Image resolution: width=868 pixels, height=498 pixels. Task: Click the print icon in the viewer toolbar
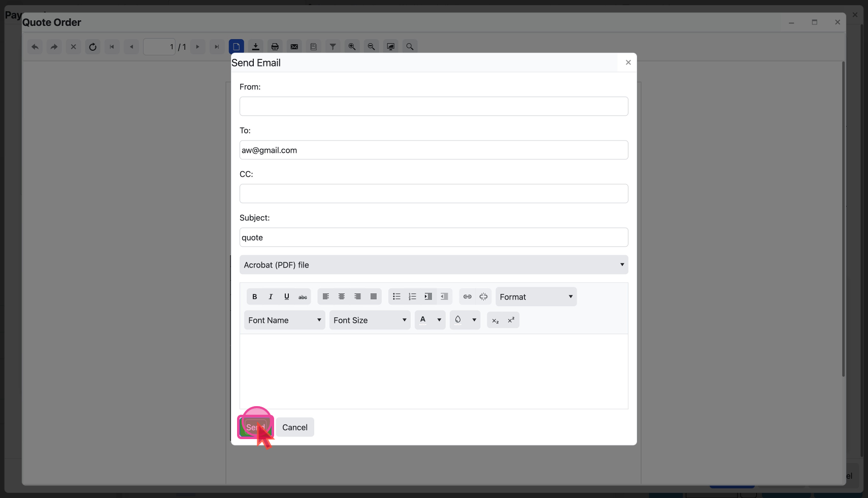click(275, 46)
